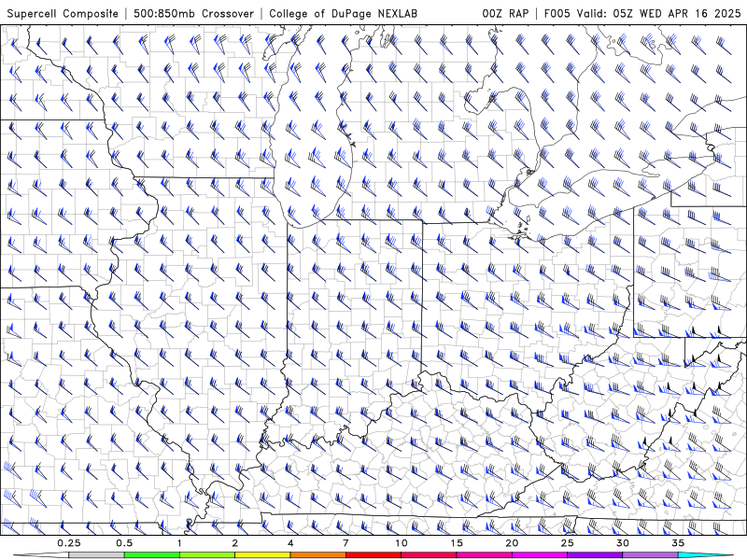Click the "F005" forecast hour text
747x560 pixels.
[557, 13]
